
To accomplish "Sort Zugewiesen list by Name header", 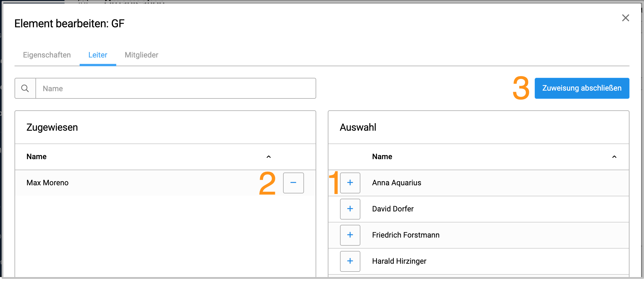I will [36, 157].
